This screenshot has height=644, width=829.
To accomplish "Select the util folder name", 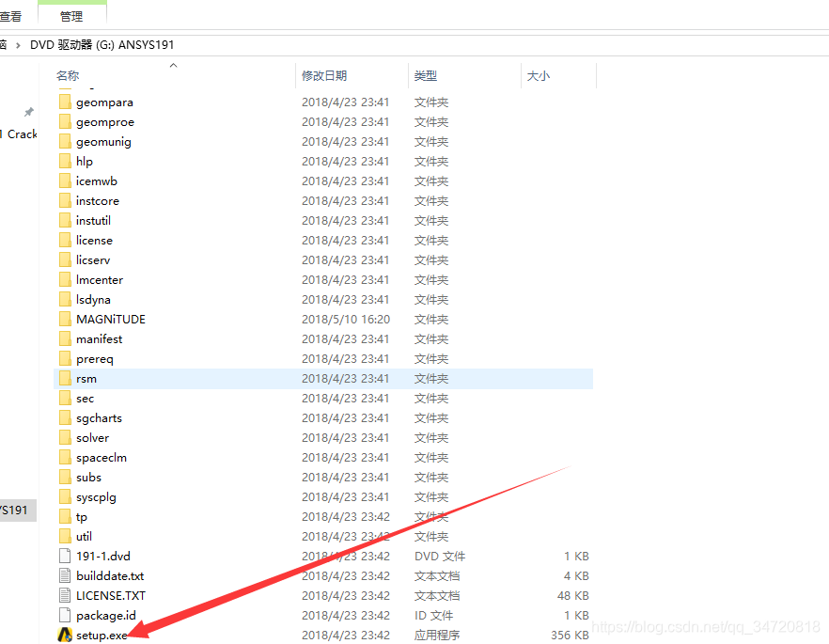I will (84, 536).
